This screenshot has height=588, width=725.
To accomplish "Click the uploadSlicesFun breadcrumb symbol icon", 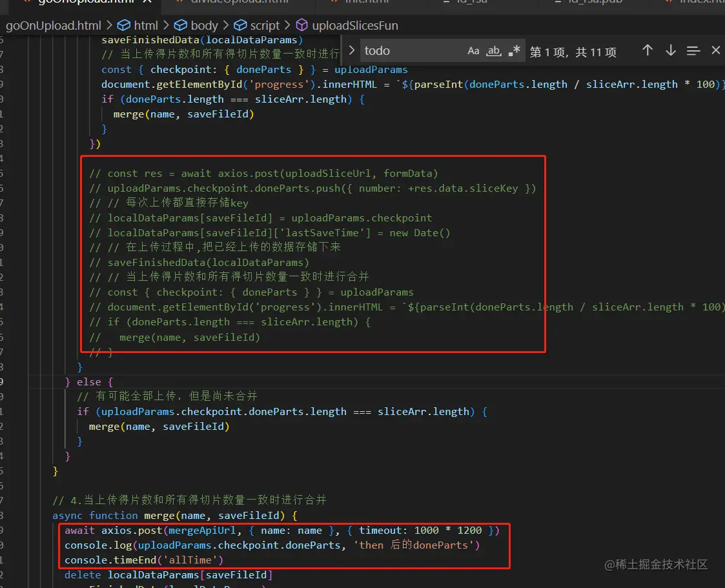I will pos(302,25).
